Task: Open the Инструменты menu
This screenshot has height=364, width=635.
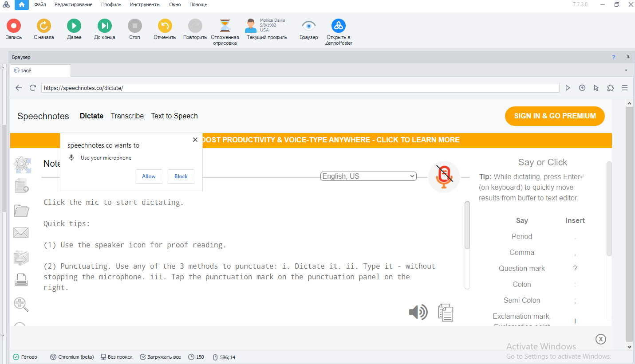Action: 145,4
